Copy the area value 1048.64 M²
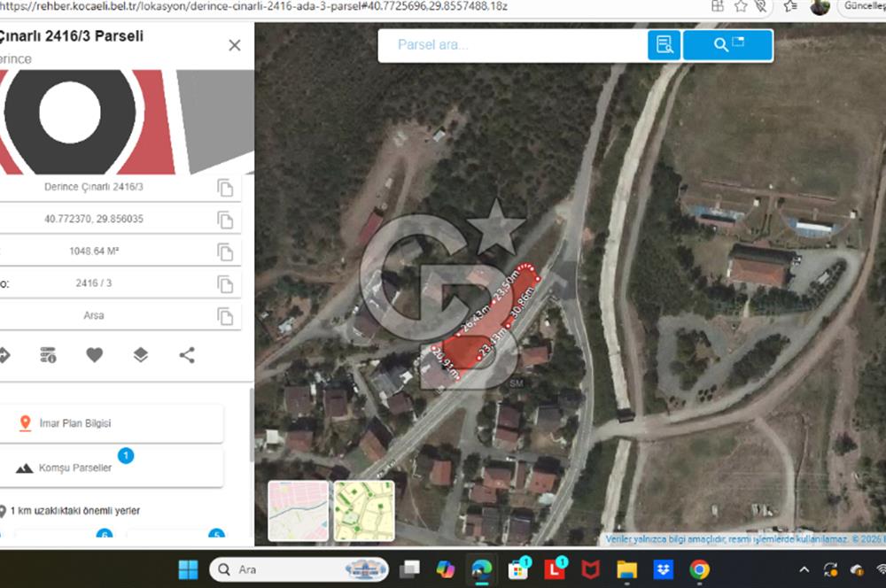 click(225, 252)
